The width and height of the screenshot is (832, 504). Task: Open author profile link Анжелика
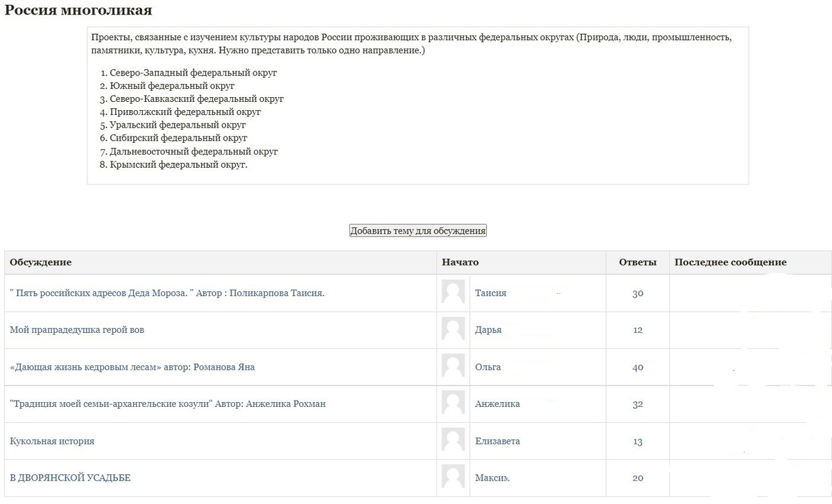497,403
